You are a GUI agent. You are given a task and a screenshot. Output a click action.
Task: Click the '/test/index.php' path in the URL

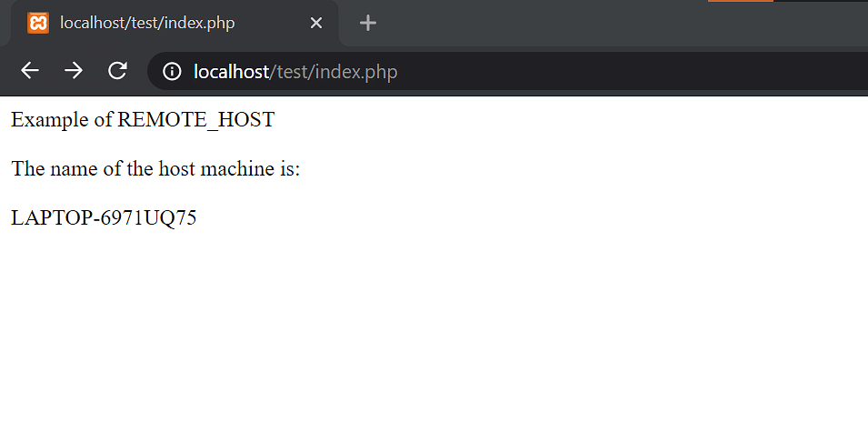coord(334,72)
